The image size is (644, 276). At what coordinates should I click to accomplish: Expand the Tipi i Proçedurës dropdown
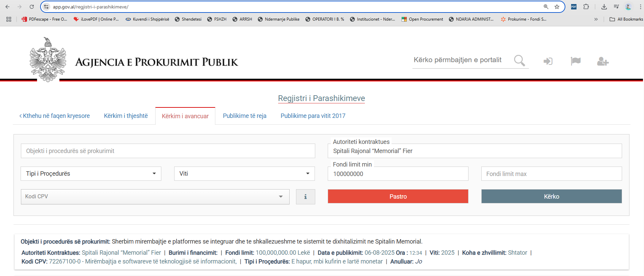coord(91,174)
